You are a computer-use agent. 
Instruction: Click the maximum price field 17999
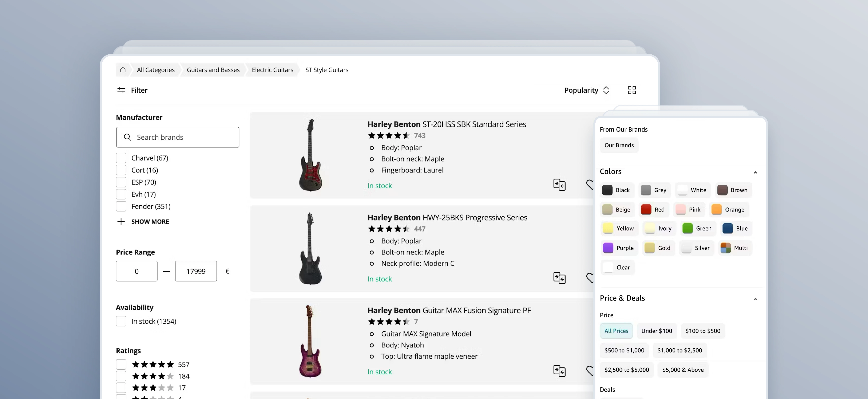coord(196,271)
